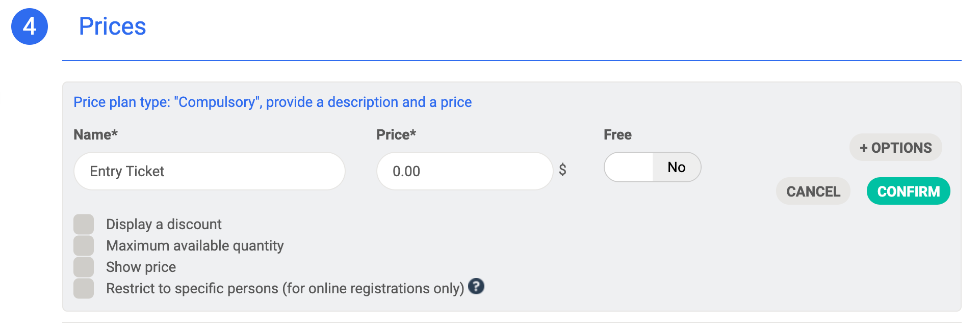
Task: Click the Price* field label
Action: tap(396, 134)
